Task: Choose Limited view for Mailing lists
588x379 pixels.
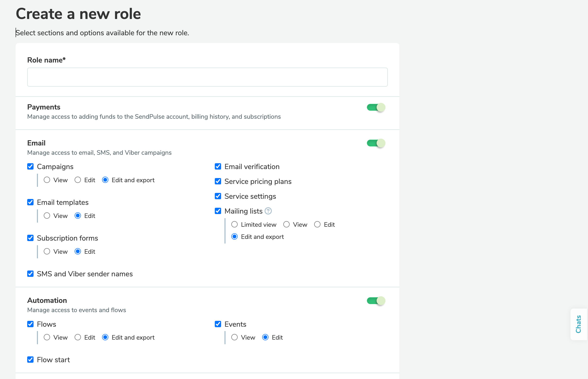Action: pyautogui.click(x=234, y=224)
